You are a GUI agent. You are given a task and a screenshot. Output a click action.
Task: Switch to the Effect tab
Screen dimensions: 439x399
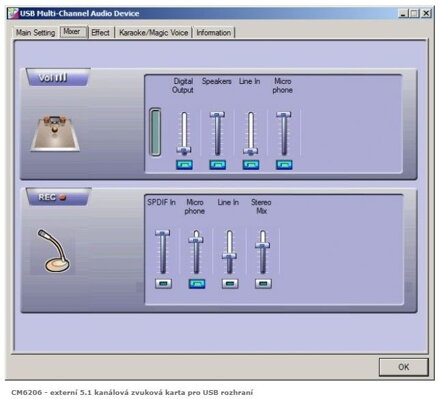coord(100,33)
